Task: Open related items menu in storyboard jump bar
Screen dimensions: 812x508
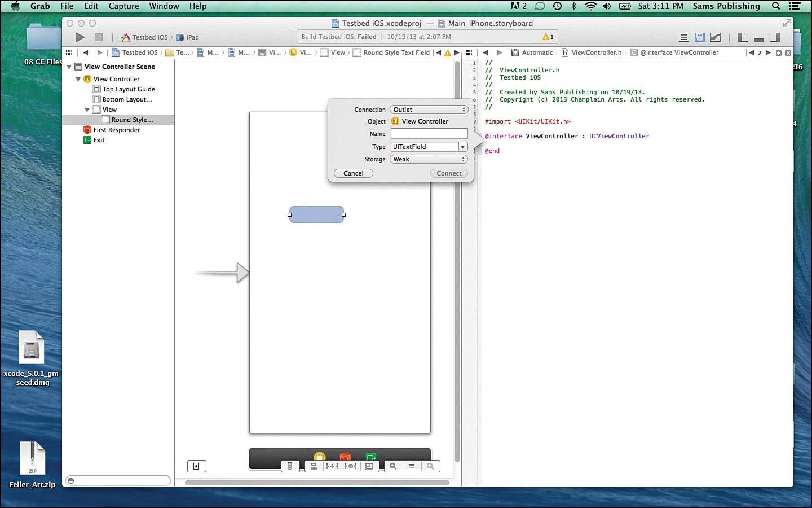Action: point(69,52)
